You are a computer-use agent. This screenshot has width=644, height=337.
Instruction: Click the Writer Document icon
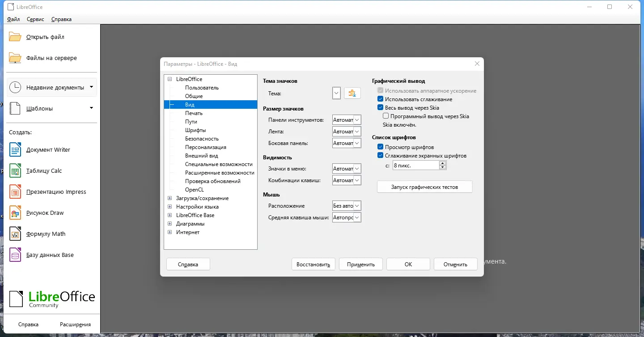coord(15,149)
